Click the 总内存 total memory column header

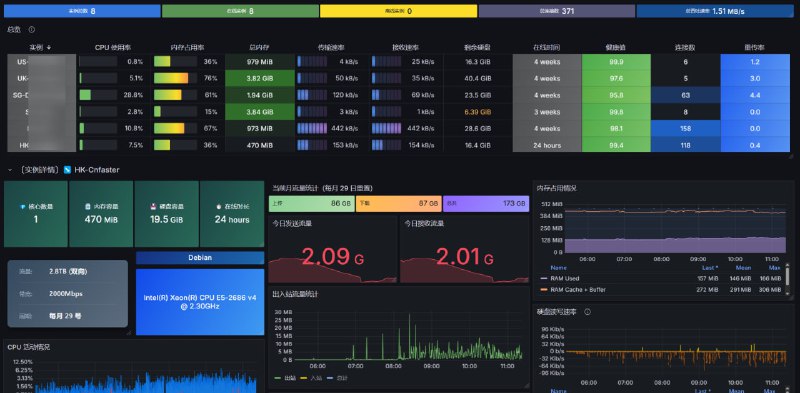[260, 47]
